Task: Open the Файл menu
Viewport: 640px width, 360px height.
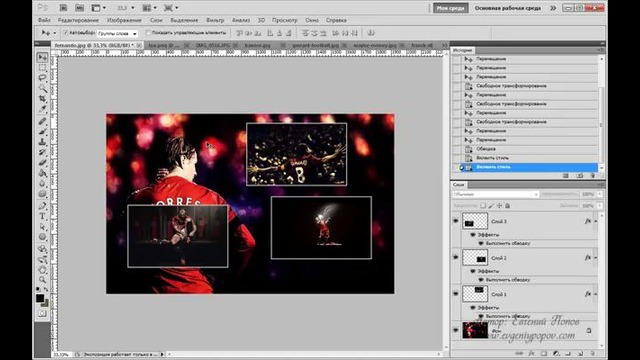Action: pyautogui.click(x=44, y=20)
